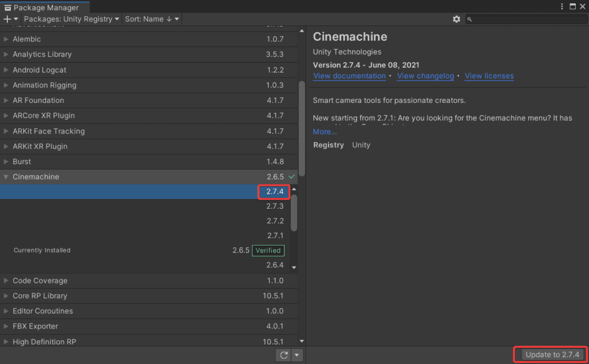Click the package list scrollbar thumb
Image resolution: width=589 pixels, height=364 pixels.
(x=301, y=128)
